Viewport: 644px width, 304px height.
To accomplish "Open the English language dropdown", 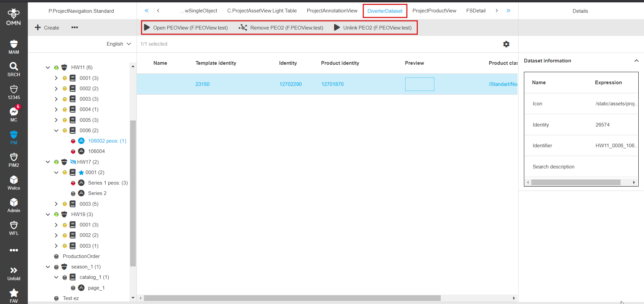I will click(119, 44).
